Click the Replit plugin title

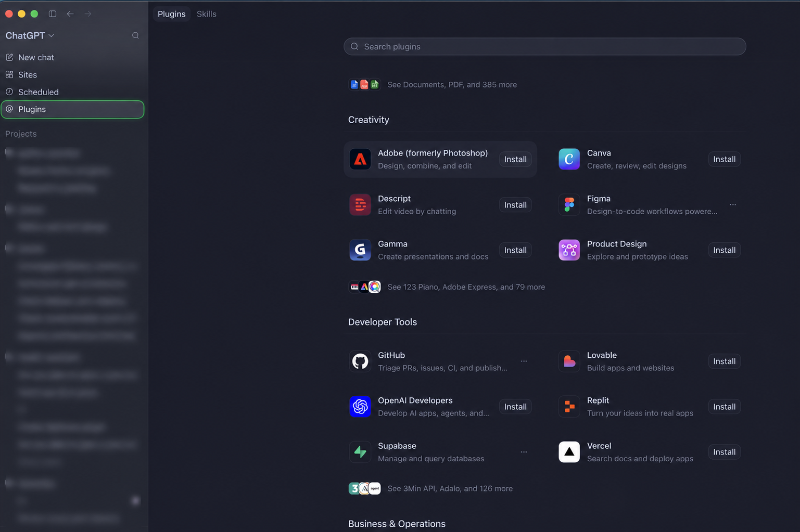tap(598, 400)
